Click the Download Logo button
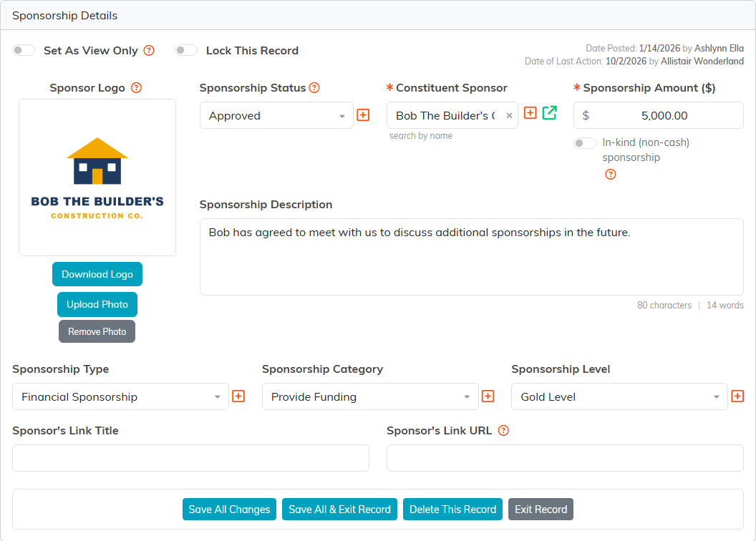 click(97, 275)
